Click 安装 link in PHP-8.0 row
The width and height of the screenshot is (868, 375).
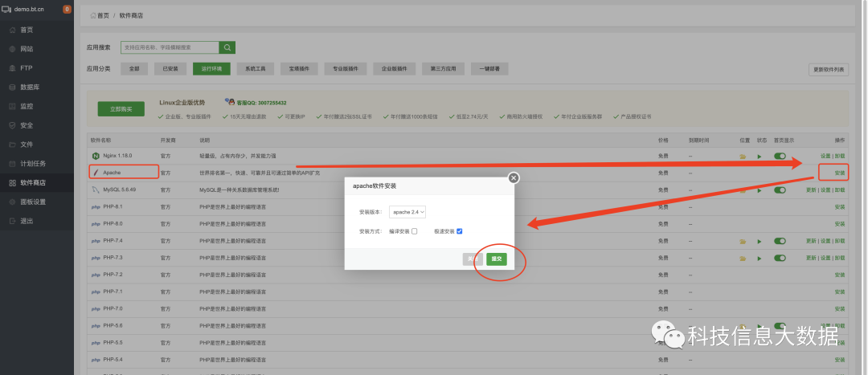(x=840, y=224)
